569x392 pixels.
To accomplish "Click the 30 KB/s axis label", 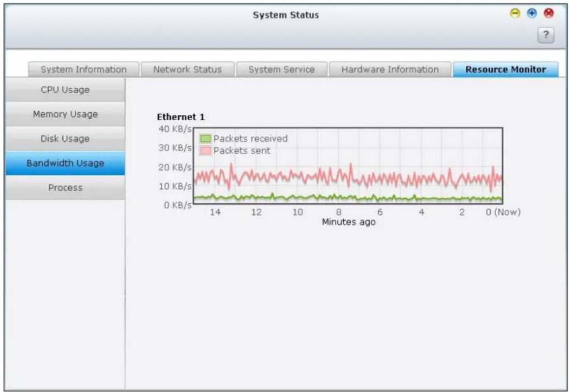I will [175, 148].
